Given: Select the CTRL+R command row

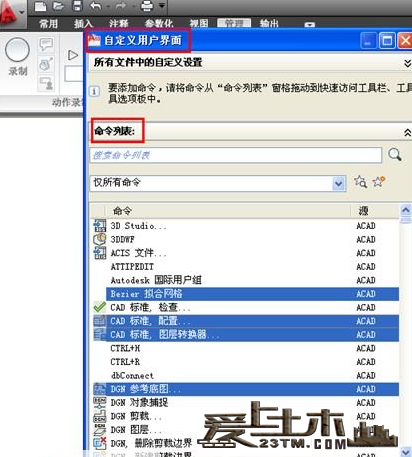Looking at the screenshot, I should tap(245, 362).
